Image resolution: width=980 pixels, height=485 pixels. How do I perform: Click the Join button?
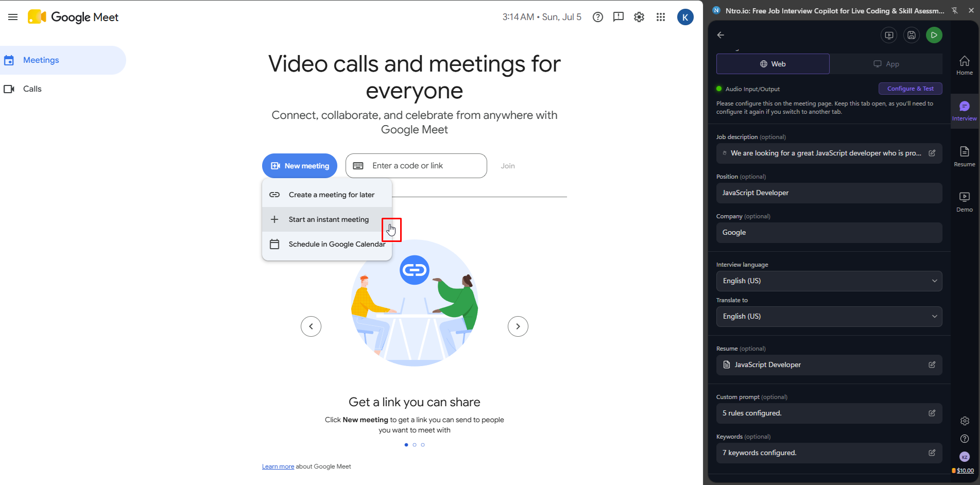point(508,166)
